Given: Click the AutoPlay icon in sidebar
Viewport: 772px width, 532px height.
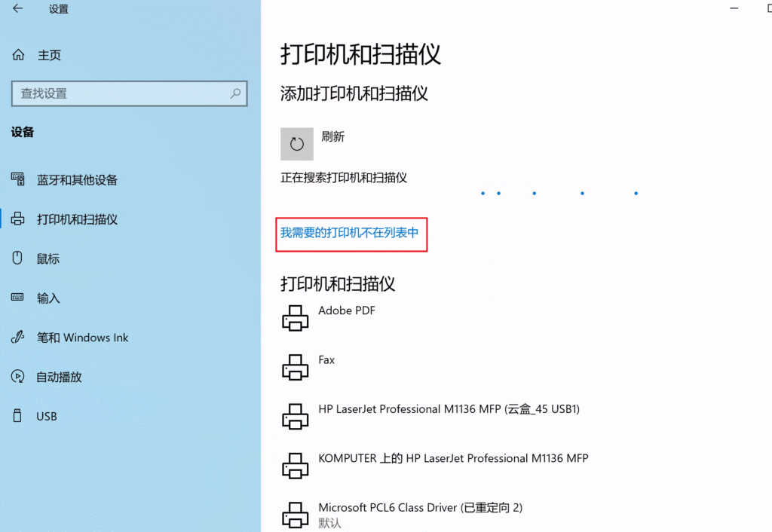Looking at the screenshot, I should [x=18, y=377].
